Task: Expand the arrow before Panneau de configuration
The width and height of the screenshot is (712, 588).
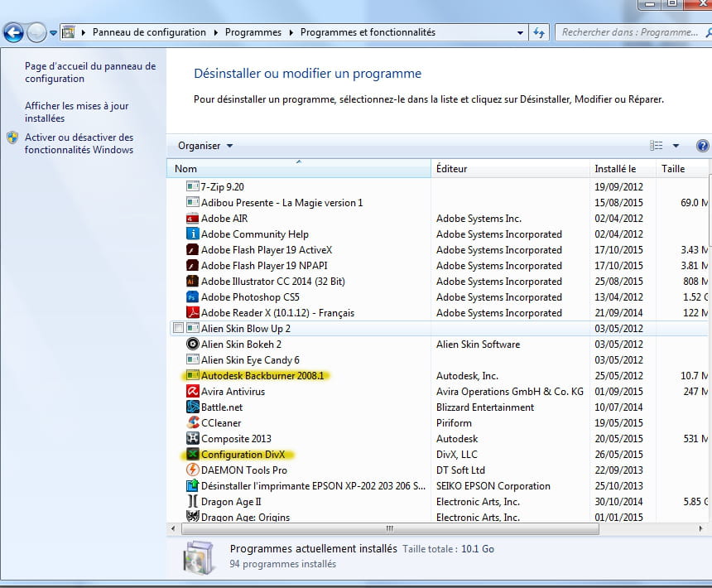Action: (x=83, y=32)
